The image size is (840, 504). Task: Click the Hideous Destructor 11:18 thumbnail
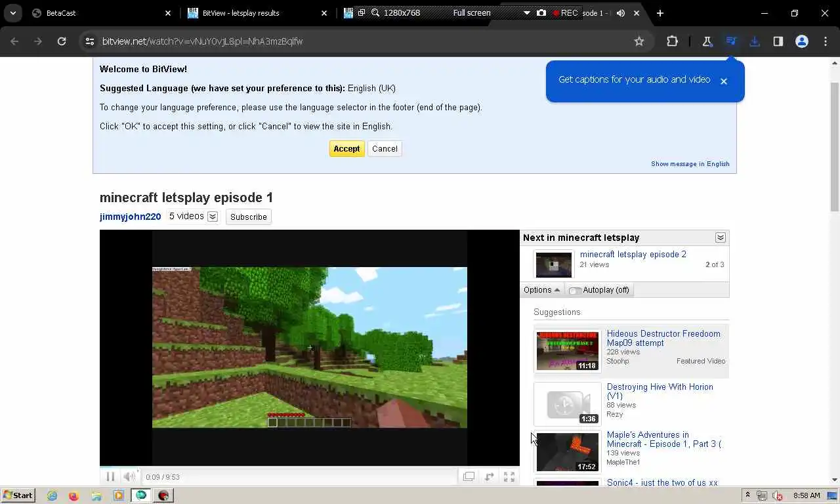(x=568, y=351)
